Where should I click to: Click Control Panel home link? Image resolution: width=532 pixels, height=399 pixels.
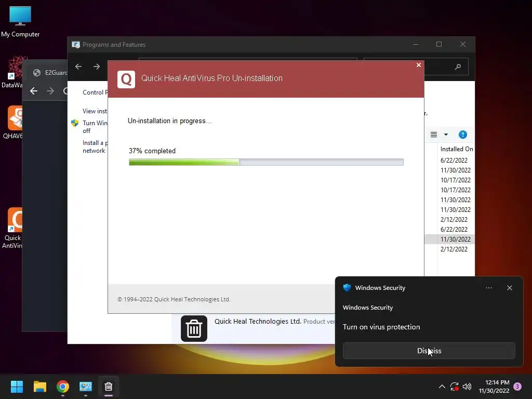[x=95, y=92]
